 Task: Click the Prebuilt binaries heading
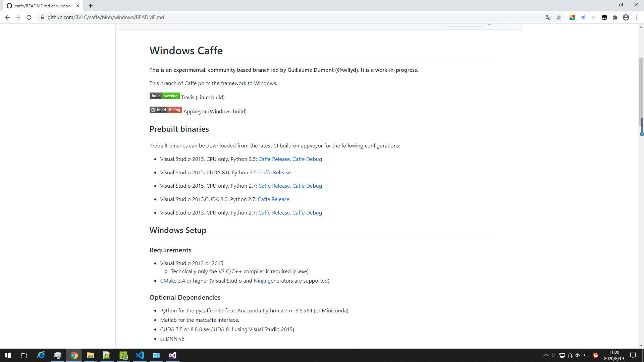click(x=179, y=129)
